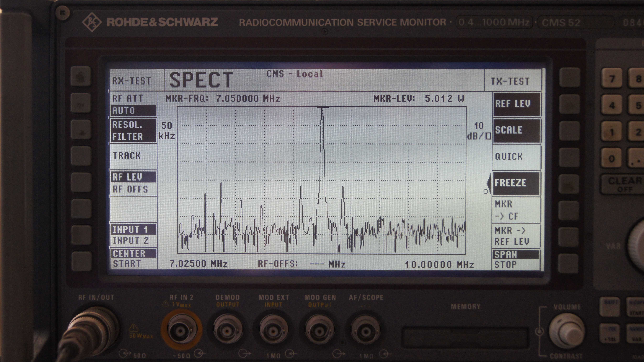This screenshot has height=362, width=644.
Task: Click the CMS - Local status text
Action: (295, 74)
